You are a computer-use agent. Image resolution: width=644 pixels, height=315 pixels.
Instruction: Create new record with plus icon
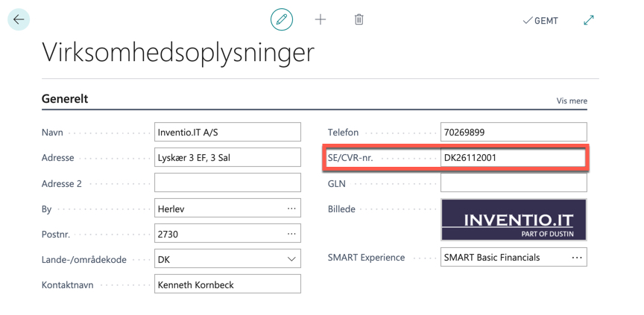tap(321, 19)
